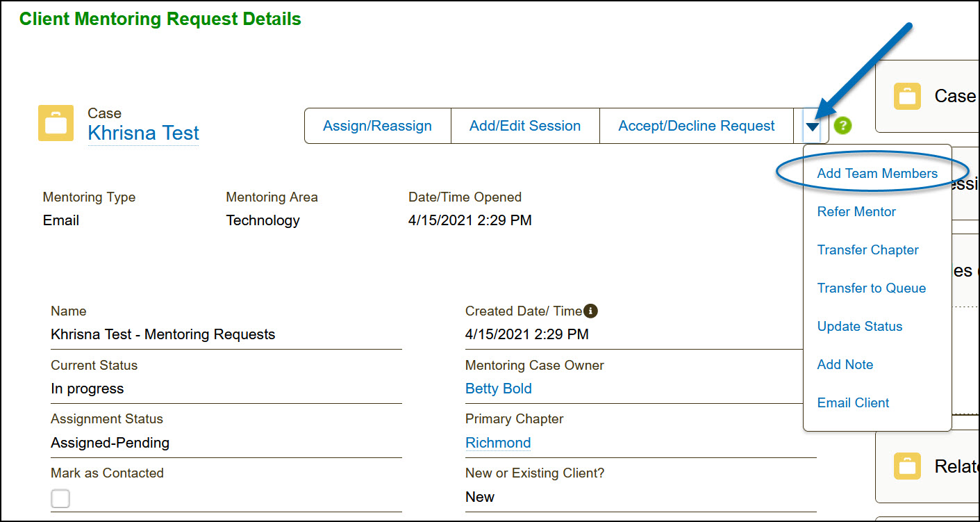Follow the Richmond primary chapter link
Screen dimensions: 980x522
pos(498,443)
